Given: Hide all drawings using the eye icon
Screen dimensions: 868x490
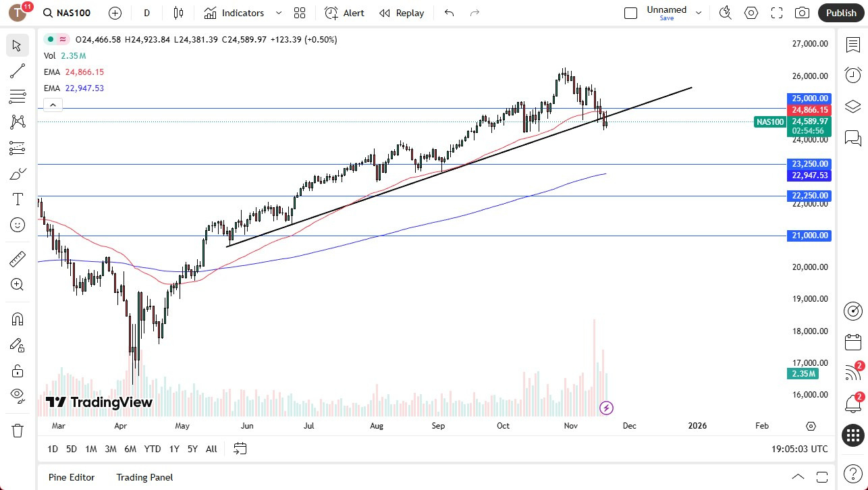Looking at the screenshot, I should point(17,395).
